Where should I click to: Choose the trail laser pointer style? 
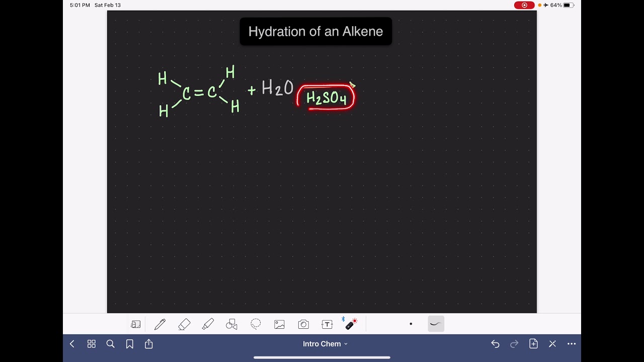click(x=436, y=324)
